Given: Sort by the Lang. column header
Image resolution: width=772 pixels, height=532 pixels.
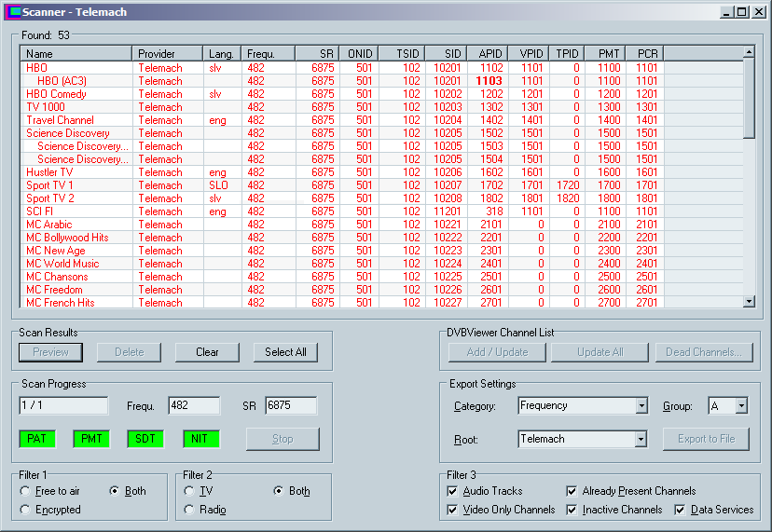Looking at the screenshot, I should 222,54.
